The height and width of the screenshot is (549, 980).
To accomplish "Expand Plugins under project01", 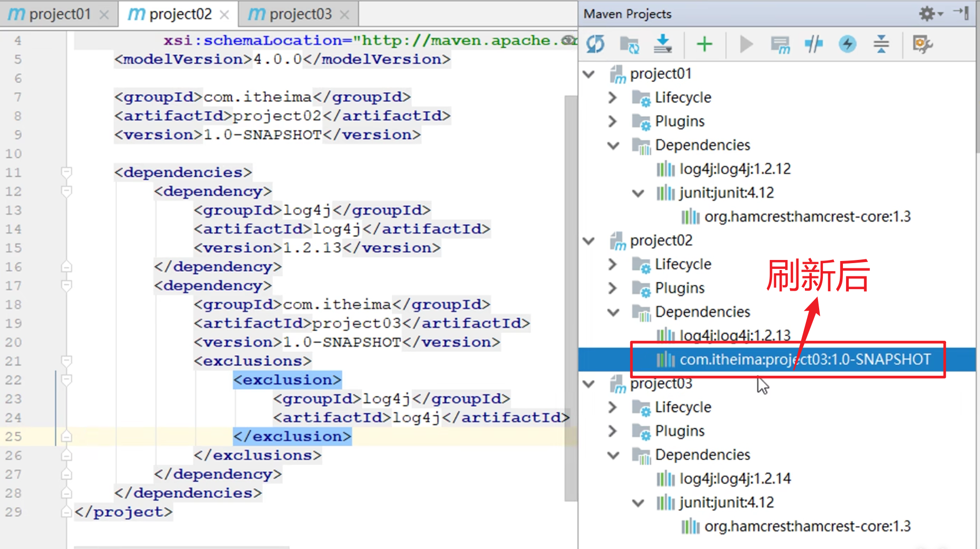I will (613, 121).
